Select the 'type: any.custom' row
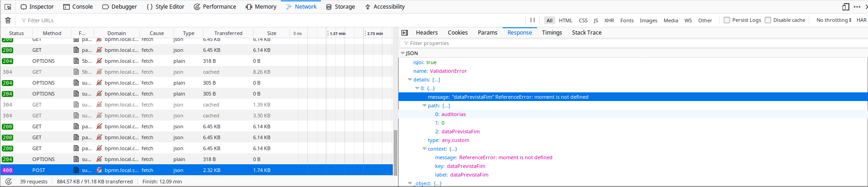This screenshot has height=187, width=868. pyautogui.click(x=633, y=140)
